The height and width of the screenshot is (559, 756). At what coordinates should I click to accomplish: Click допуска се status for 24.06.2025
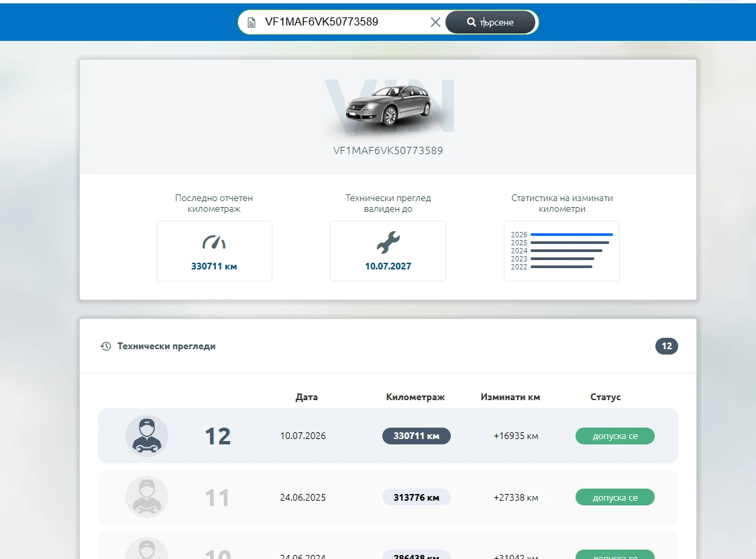pyautogui.click(x=615, y=497)
